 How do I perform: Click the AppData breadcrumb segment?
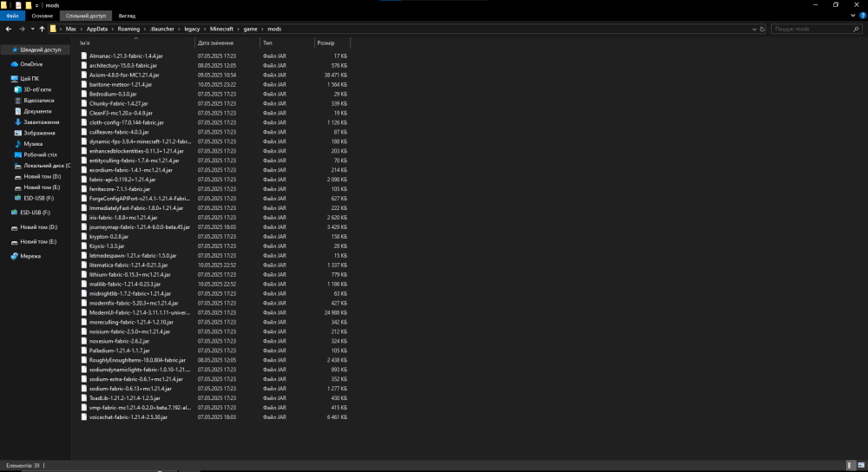[x=97, y=29]
